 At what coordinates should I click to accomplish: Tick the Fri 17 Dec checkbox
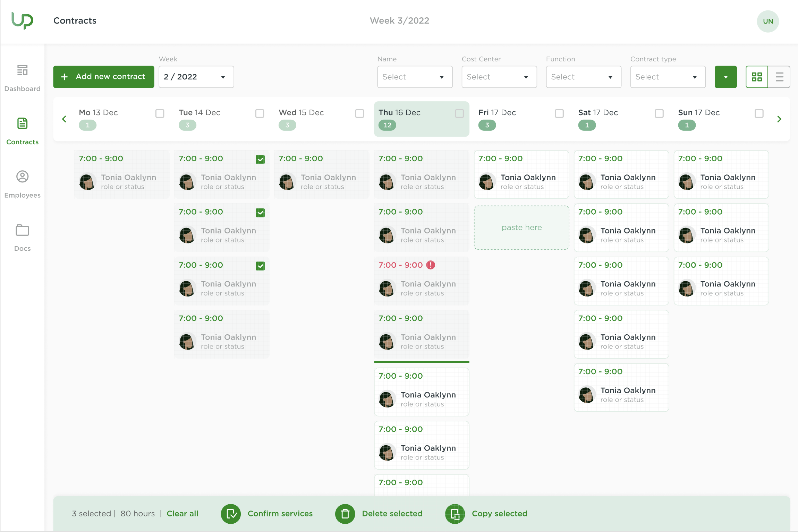coord(559,113)
